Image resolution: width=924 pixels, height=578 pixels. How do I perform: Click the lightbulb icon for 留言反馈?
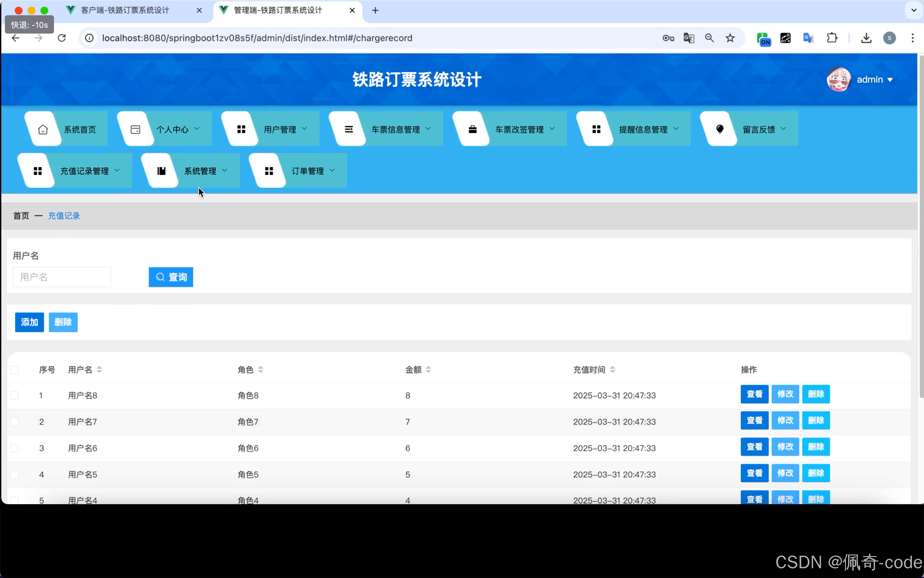tap(720, 130)
